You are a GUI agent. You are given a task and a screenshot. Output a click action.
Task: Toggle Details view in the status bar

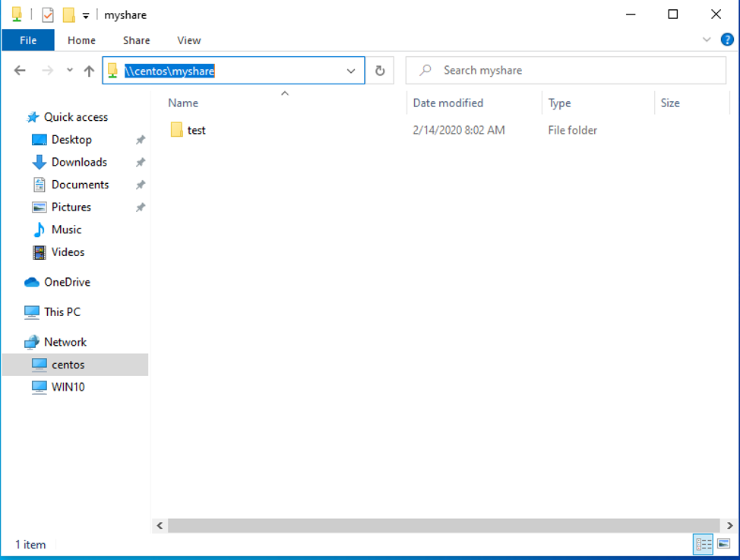[703, 544]
